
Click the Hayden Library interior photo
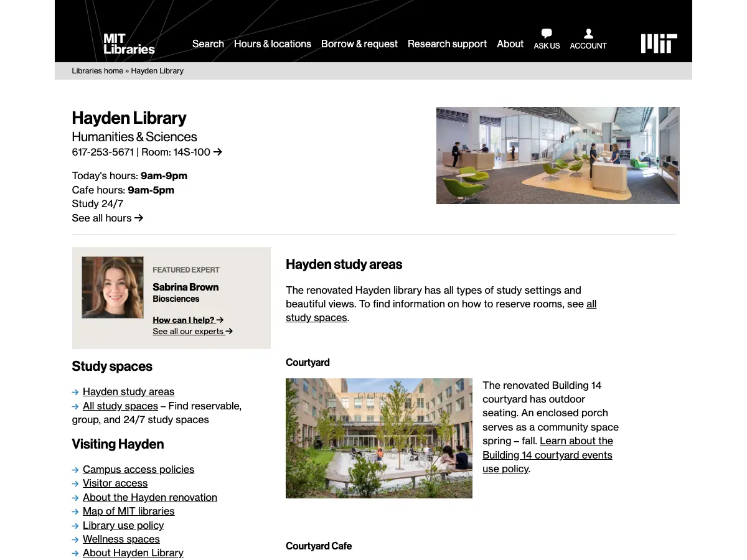point(558,156)
